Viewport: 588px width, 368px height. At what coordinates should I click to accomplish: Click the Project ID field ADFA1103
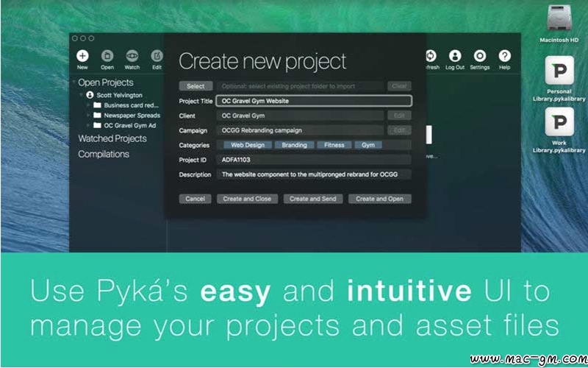[314, 160]
